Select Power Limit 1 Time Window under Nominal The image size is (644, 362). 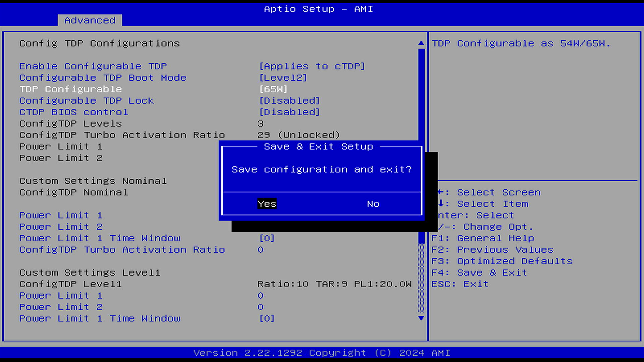pyautogui.click(x=100, y=238)
